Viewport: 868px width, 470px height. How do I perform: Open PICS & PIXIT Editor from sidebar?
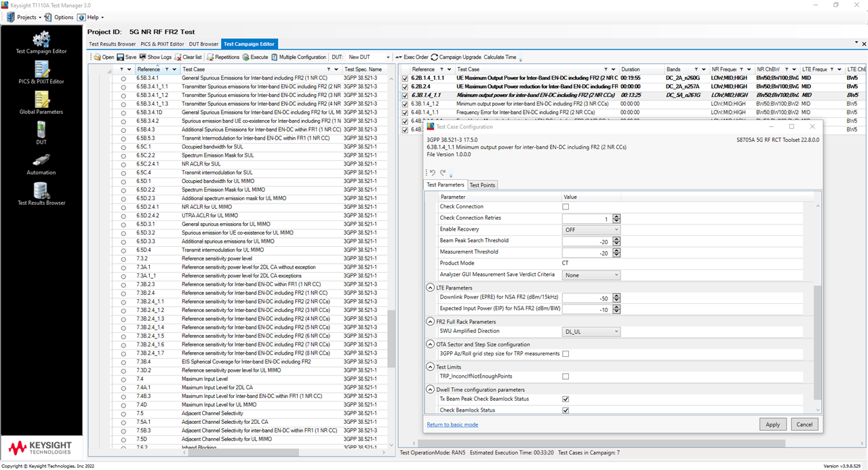tap(41, 72)
